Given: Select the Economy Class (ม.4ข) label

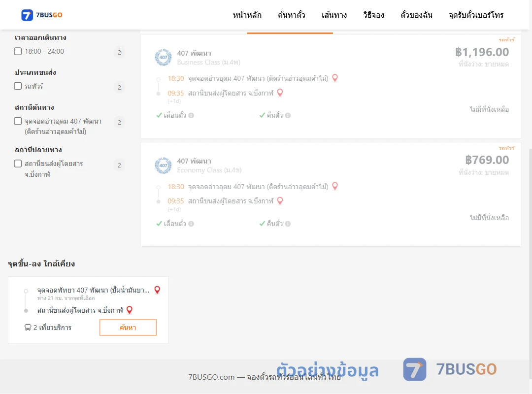Looking at the screenshot, I should 209,170.
